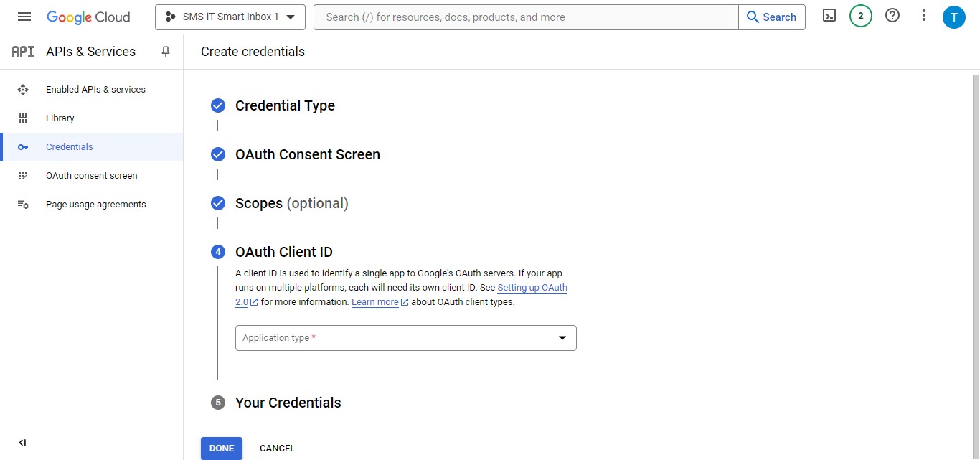Activate Cloud Shell terminal icon
980x460 pixels.
coord(829,16)
